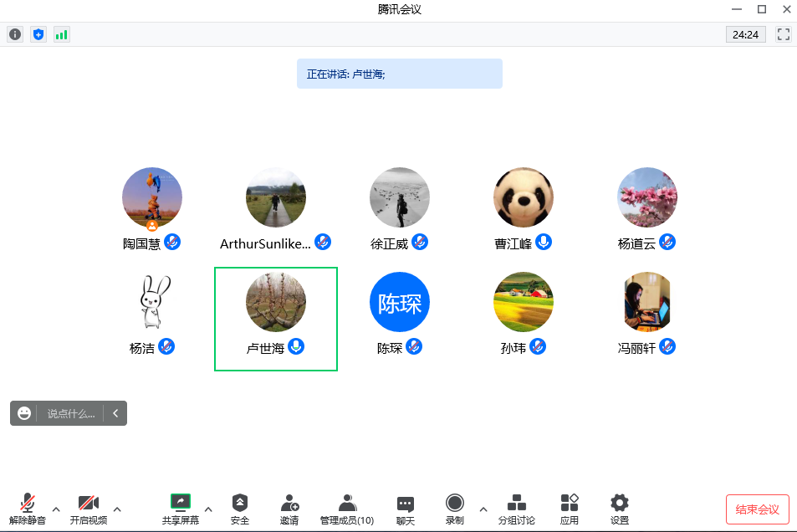Expand recording options arrow beside 录制
Image resolution: width=797 pixels, height=532 pixels.
[483, 509]
